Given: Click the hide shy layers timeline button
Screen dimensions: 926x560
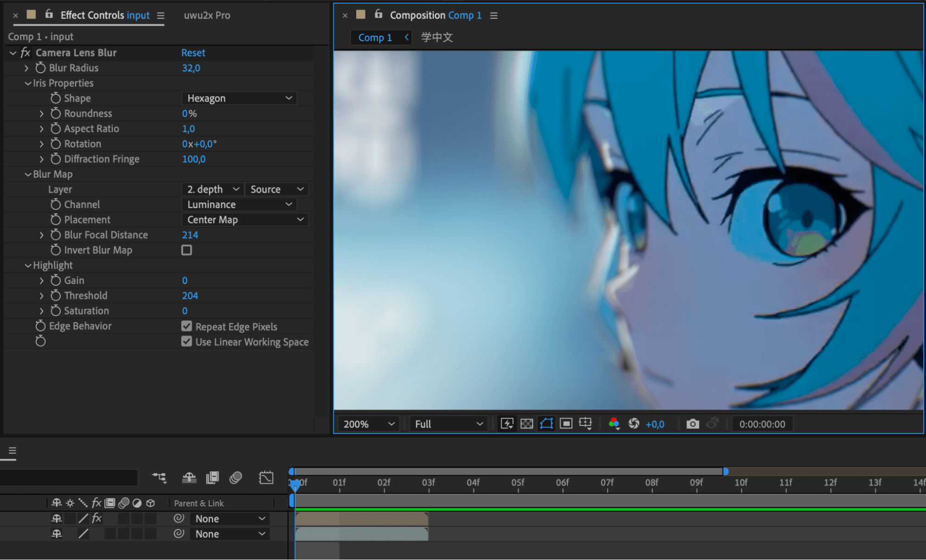Looking at the screenshot, I should click(189, 478).
